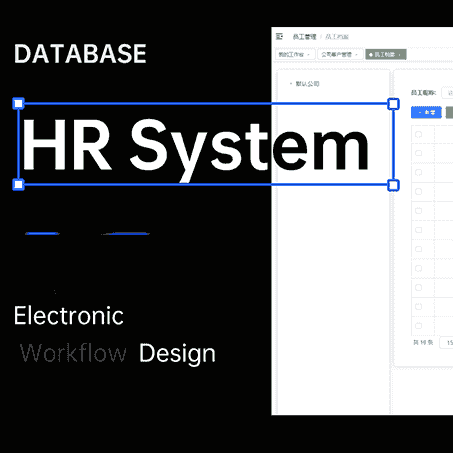Click the first blue underline bar
The image size is (453, 453).
[x=42, y=233]
